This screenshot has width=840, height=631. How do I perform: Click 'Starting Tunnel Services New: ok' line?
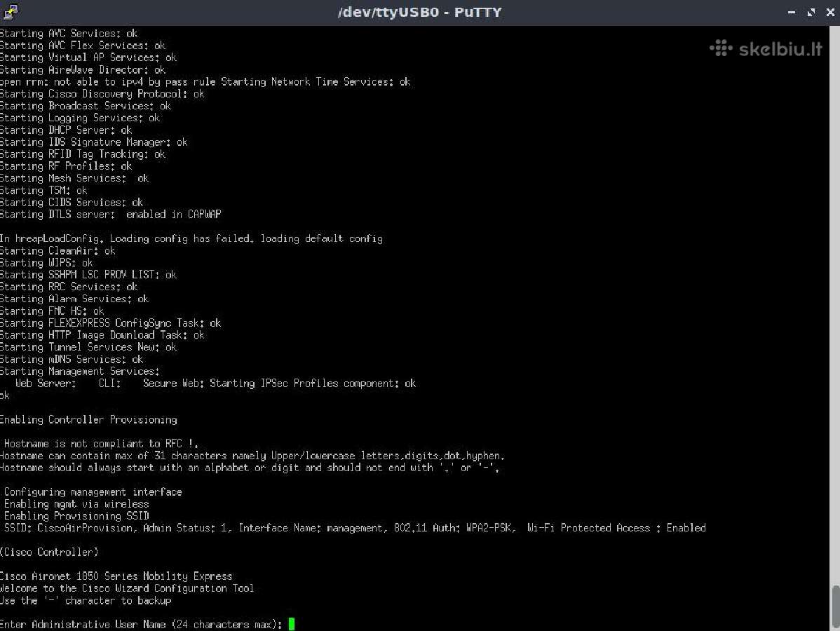point(88,346)
